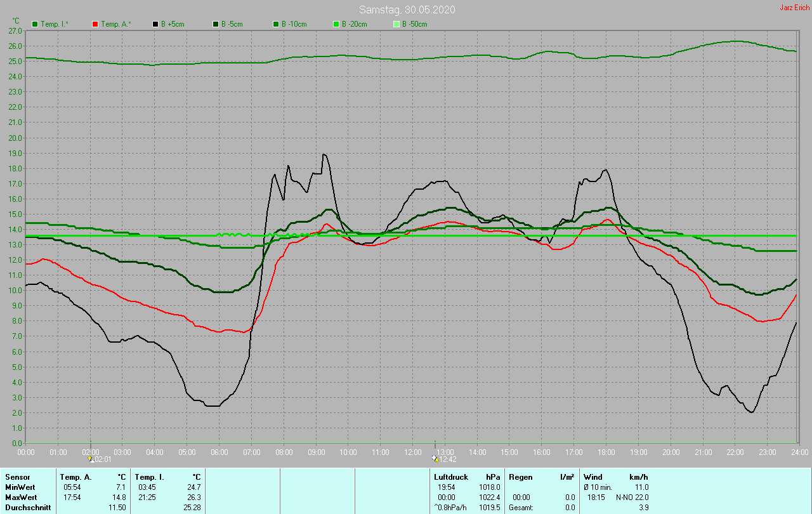Toggle the B -10cm legend box
Screen dimensions: 812x514
276,24
